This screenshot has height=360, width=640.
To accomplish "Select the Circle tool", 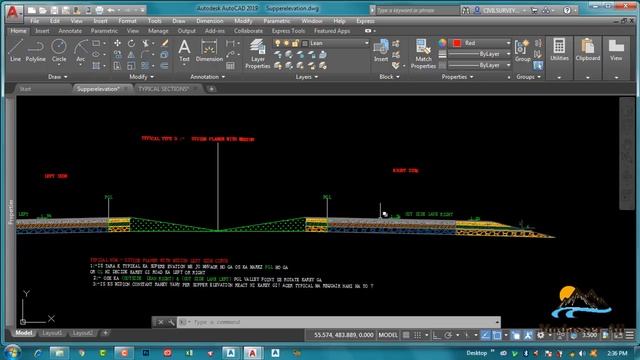I will tap(59, 51).
